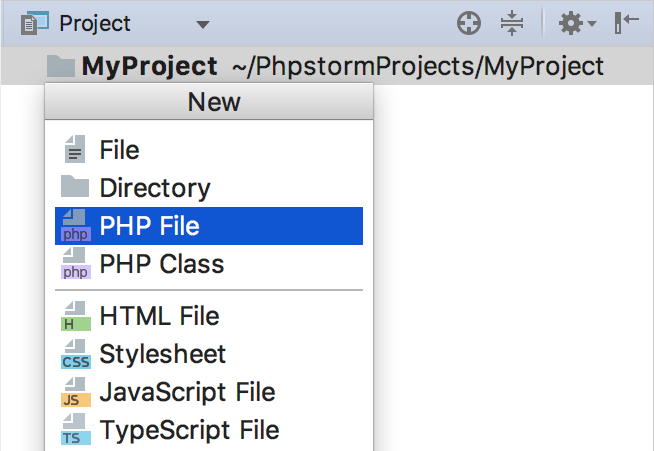
Task: Click the project path ~/PhpstormProjects/MyProject text
Action: [x=418, y=66]
